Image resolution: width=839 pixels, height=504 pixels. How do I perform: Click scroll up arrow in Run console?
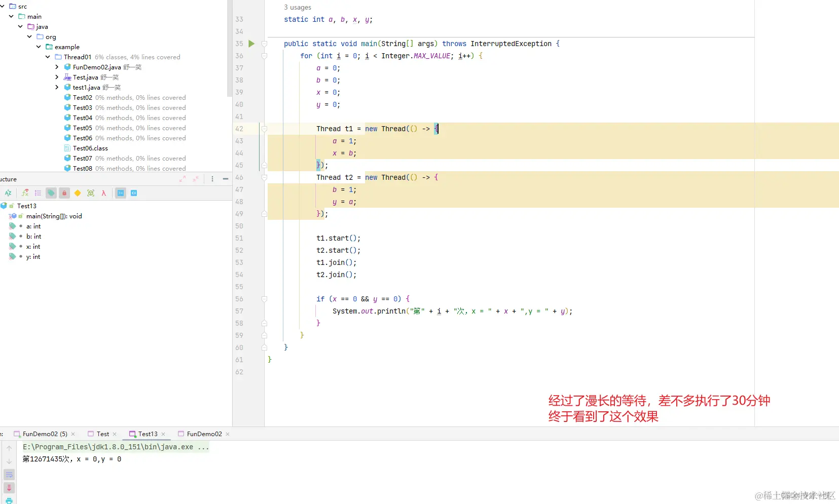9,448
